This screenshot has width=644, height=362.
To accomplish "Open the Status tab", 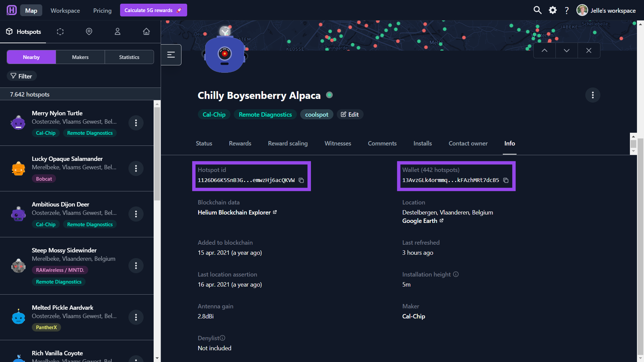I will click(204, 143).
